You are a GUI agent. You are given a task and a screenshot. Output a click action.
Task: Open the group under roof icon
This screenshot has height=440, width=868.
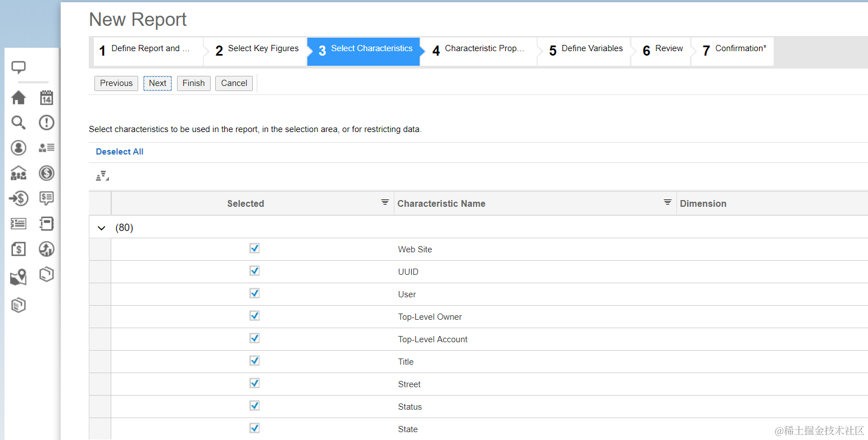click(19, 173)
